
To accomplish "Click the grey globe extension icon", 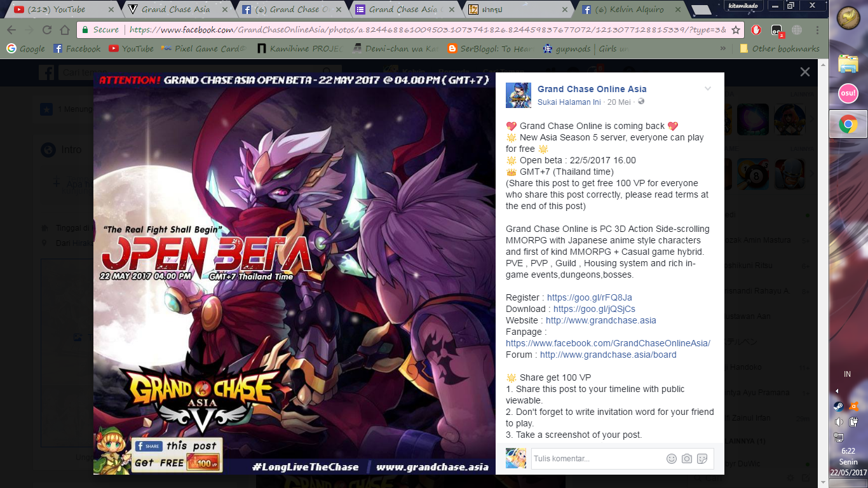I will pyautogui.click(x=797, y=30).
